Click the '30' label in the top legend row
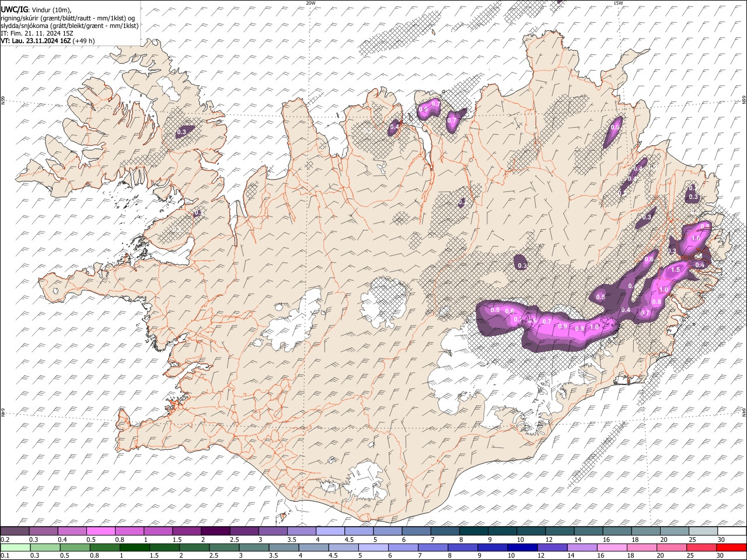 tap(721, 540)
